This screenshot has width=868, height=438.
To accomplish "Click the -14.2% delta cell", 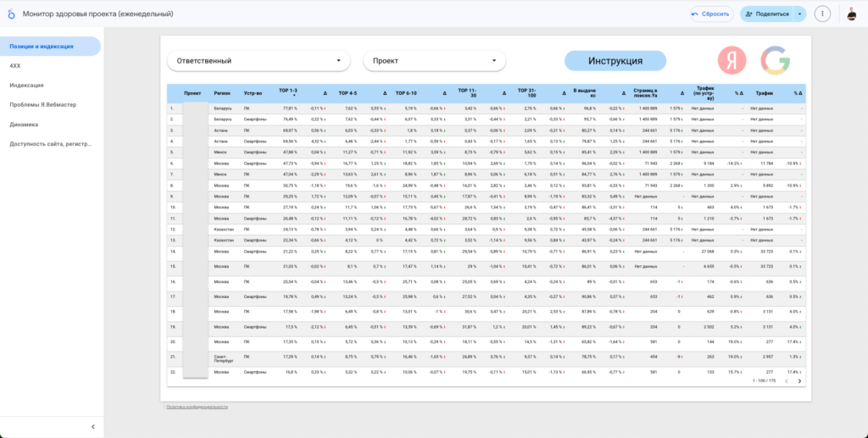I will pos(733,164).
